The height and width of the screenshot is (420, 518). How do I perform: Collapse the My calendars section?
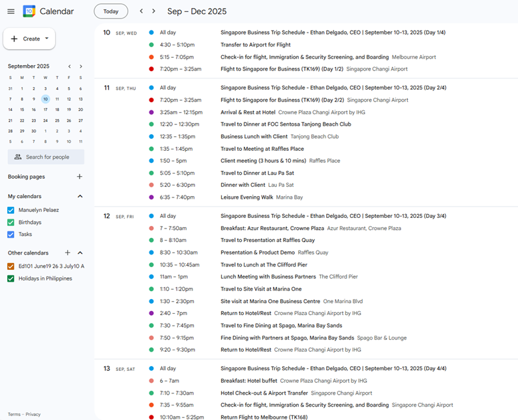[80, 197]
